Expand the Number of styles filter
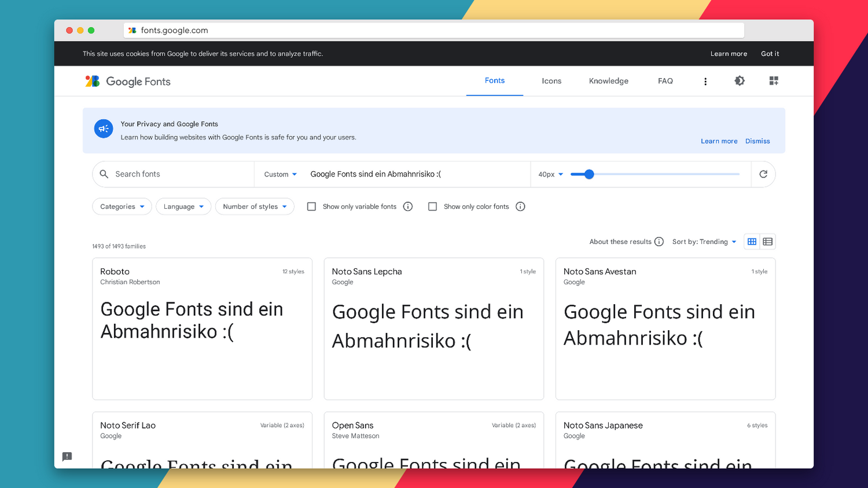This screenshot has width=868, height=488. (x=255, y=206)
